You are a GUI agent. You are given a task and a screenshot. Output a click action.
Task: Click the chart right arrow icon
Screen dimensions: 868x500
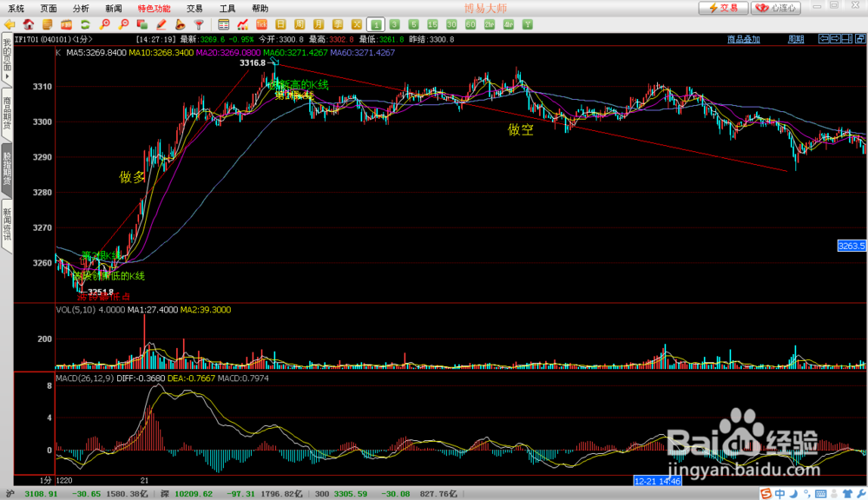[x=835, y=39]
